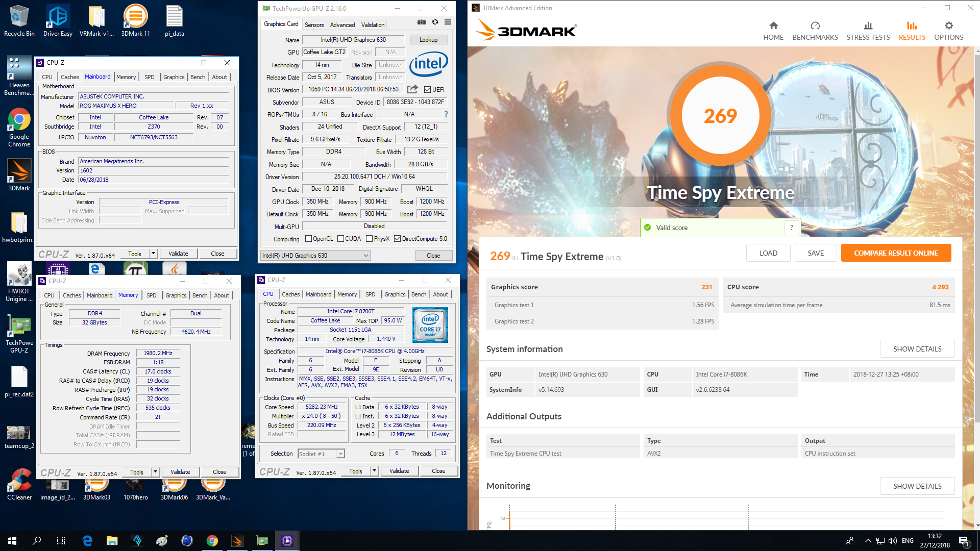This screenshot has width=980, height=551.
Task: Select Caches tab in Memory CPU-Z window
Action: [x=71, y=295]
